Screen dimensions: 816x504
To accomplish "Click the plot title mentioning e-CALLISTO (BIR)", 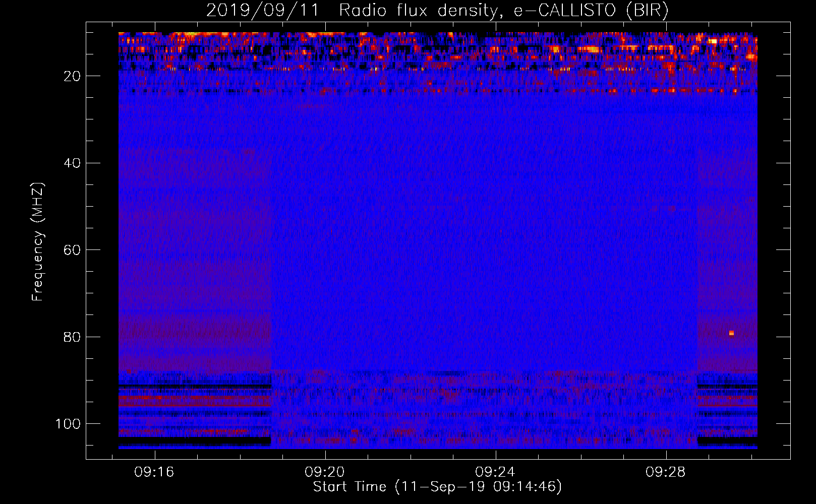I will click(437, 10).
